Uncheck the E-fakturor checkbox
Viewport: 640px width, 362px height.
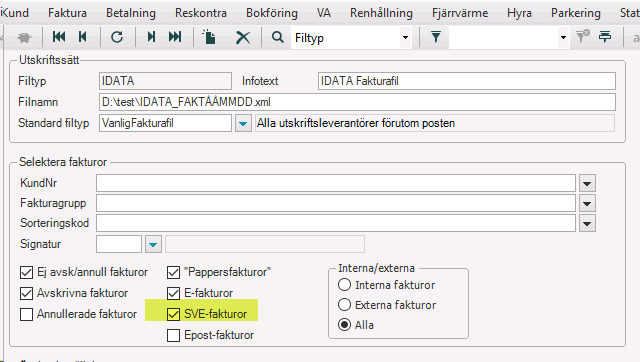click(173, 293)
